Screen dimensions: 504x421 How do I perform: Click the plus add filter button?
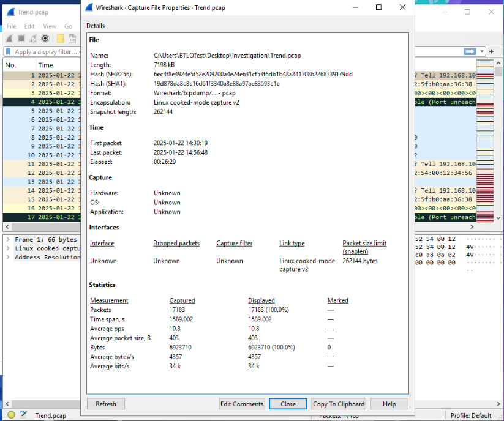tap(491, 51)
